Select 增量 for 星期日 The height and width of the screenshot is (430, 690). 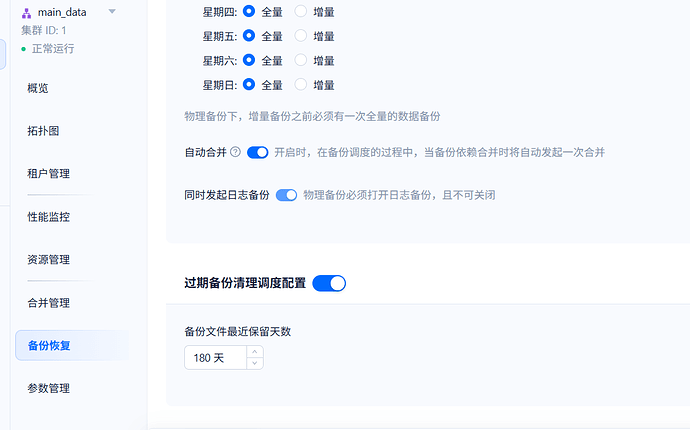(x=301, y=85)
